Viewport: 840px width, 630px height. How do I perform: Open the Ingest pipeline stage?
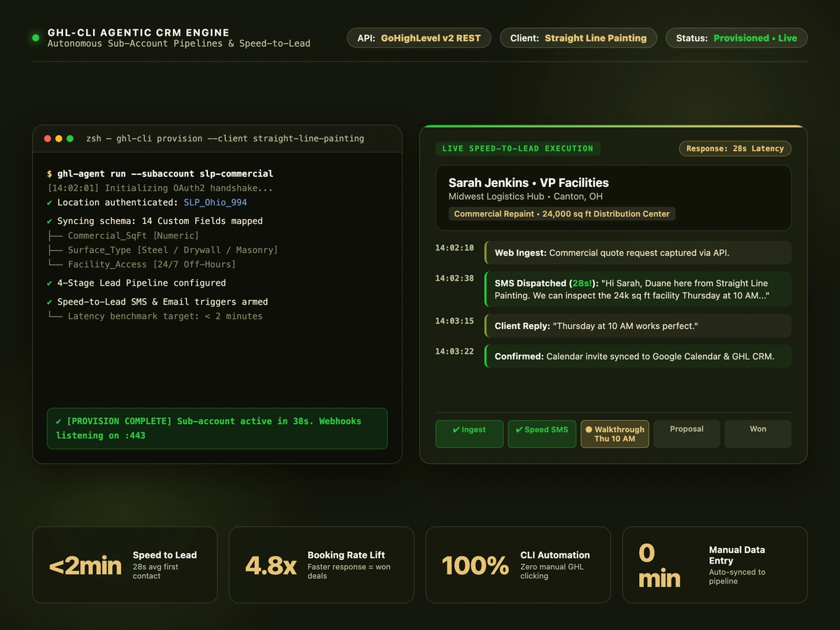[469, 433]
